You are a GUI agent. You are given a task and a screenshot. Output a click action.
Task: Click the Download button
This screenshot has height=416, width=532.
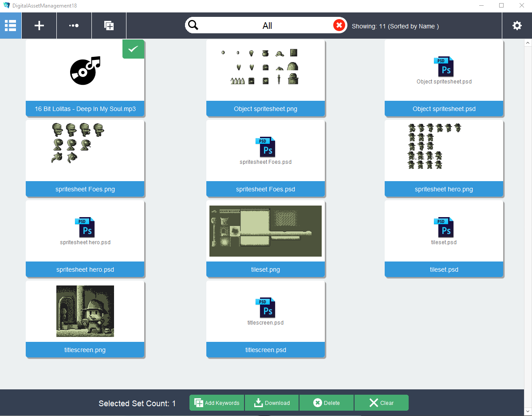coord(272,403)
